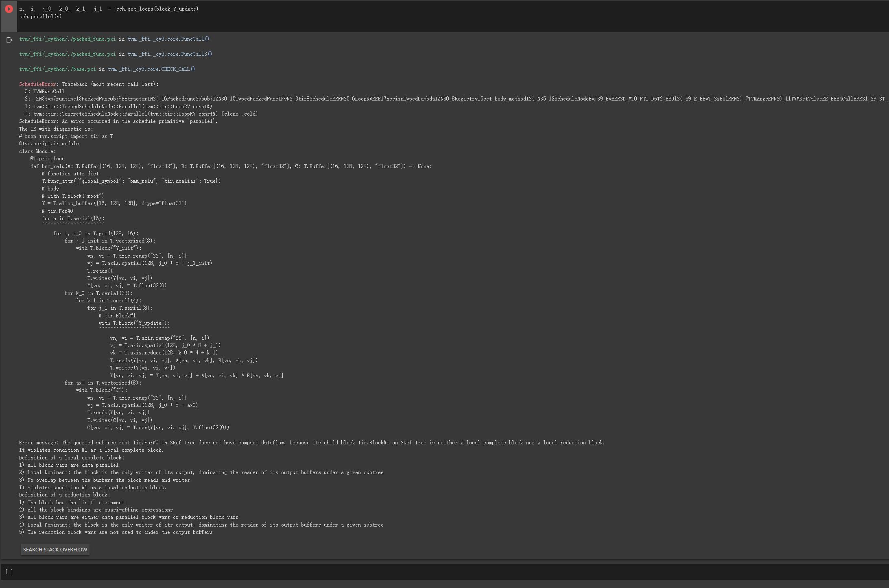Click T.reads line listing A and B buffers
The height and width of the screenshot is (588, 889).
(x=184, y=361)
